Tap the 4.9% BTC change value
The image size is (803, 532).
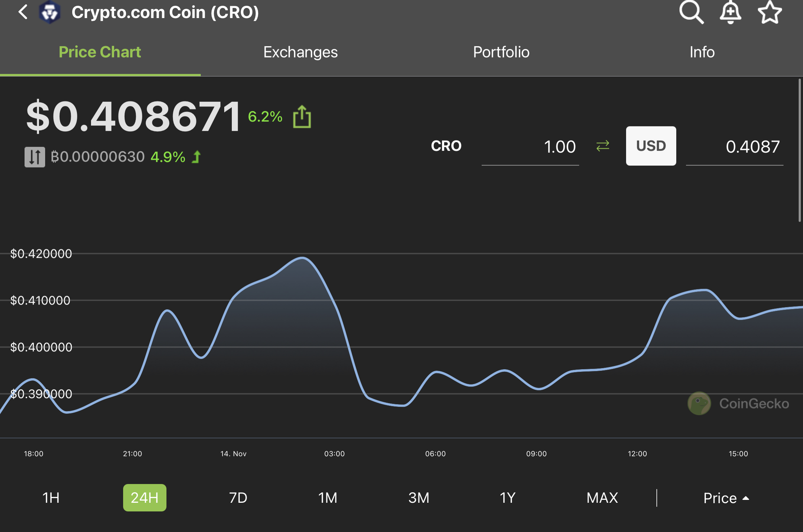pyautogui.click(x=168, y=157)
